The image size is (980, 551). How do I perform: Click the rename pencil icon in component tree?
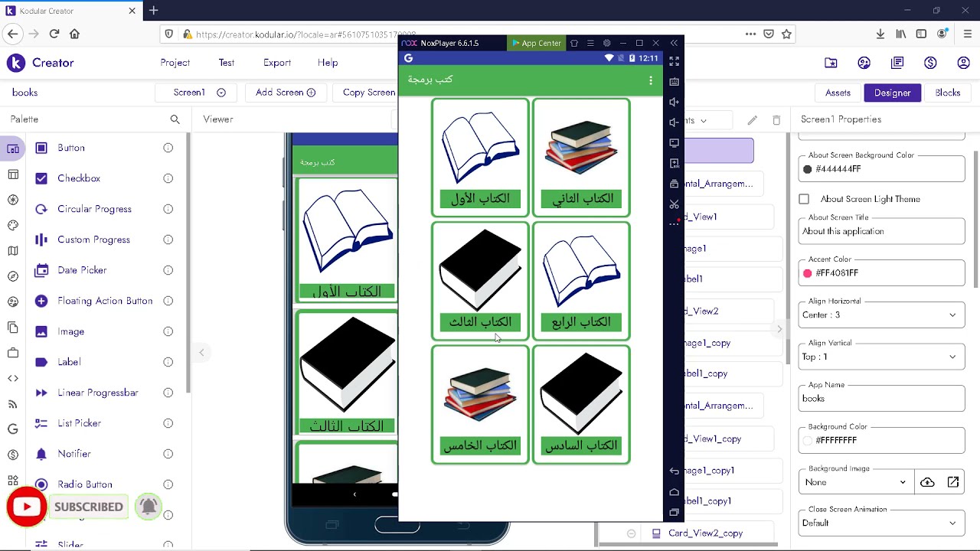coord(753,120)
